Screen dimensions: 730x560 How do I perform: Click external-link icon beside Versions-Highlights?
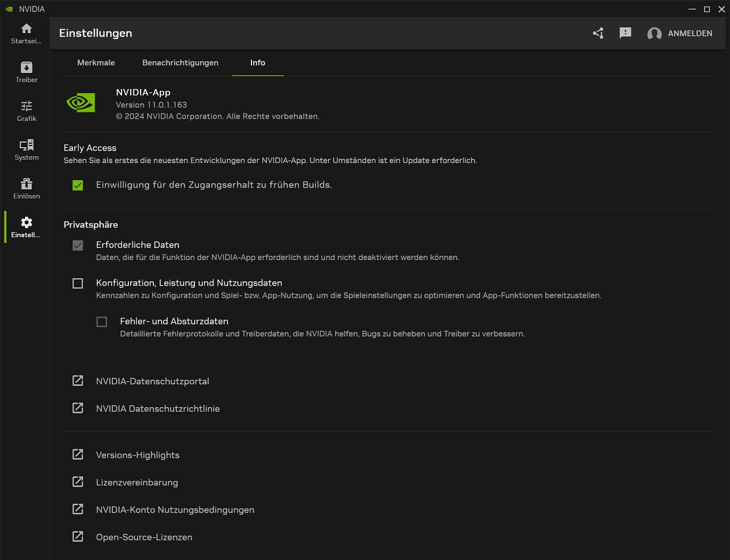(78, 454)
